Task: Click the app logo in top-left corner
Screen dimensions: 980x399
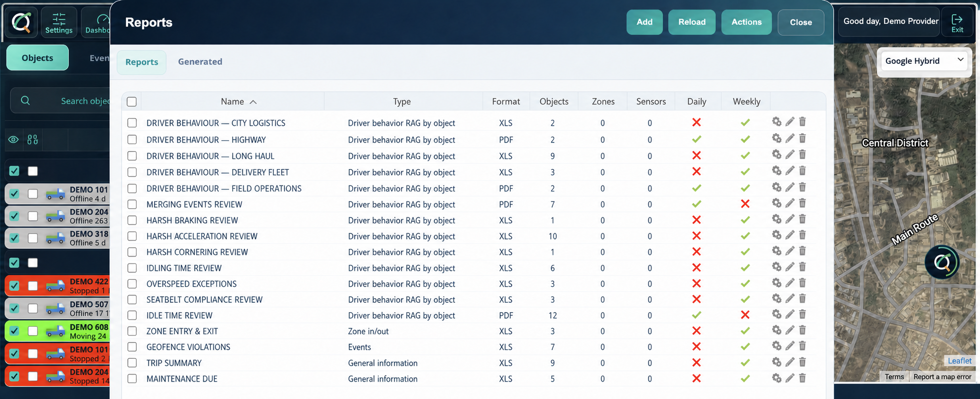Action: tap(21, 22)
